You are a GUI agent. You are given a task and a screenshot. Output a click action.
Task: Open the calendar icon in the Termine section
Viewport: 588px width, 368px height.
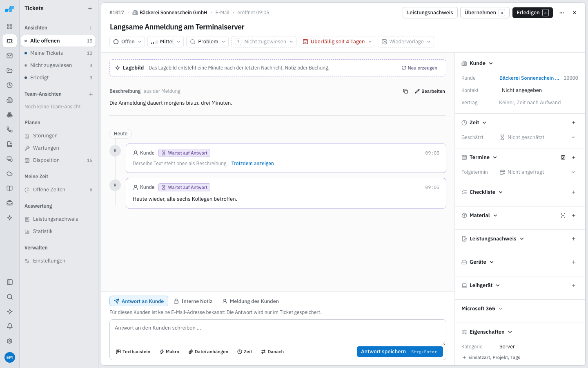563,157
